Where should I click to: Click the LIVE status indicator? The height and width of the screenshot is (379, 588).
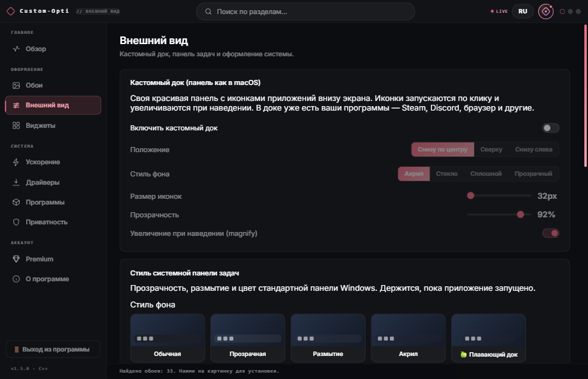coord(499,12)
